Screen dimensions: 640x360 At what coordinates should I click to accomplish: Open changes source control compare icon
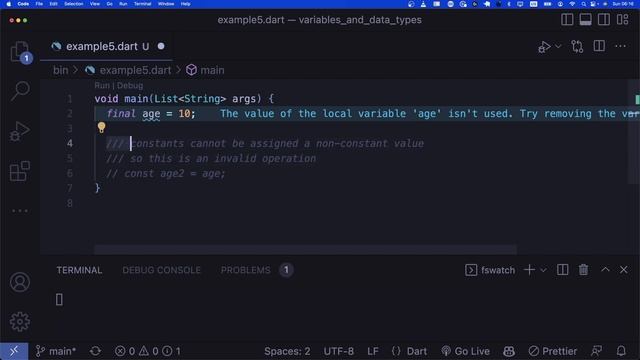[x=577, y=46]
